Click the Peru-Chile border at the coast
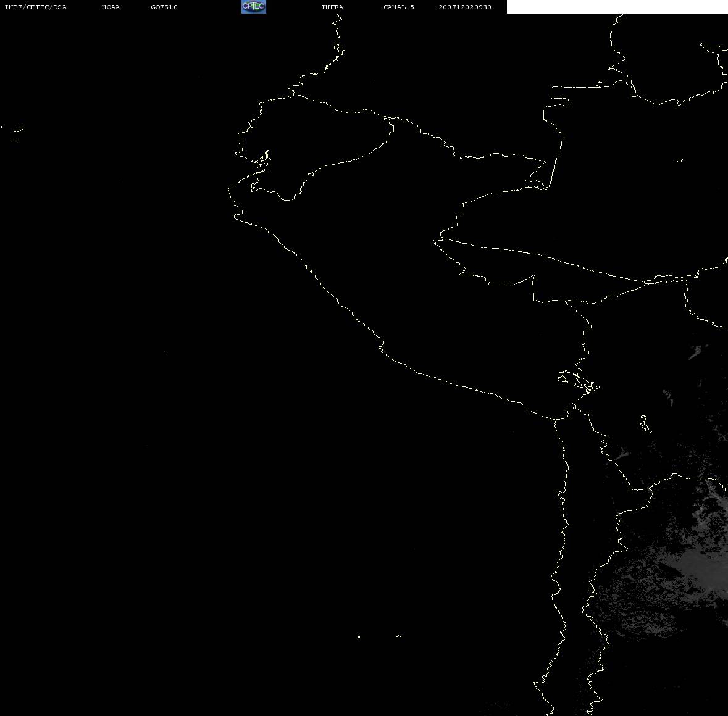Screen dimensions: 728x716 pos(556,419)
